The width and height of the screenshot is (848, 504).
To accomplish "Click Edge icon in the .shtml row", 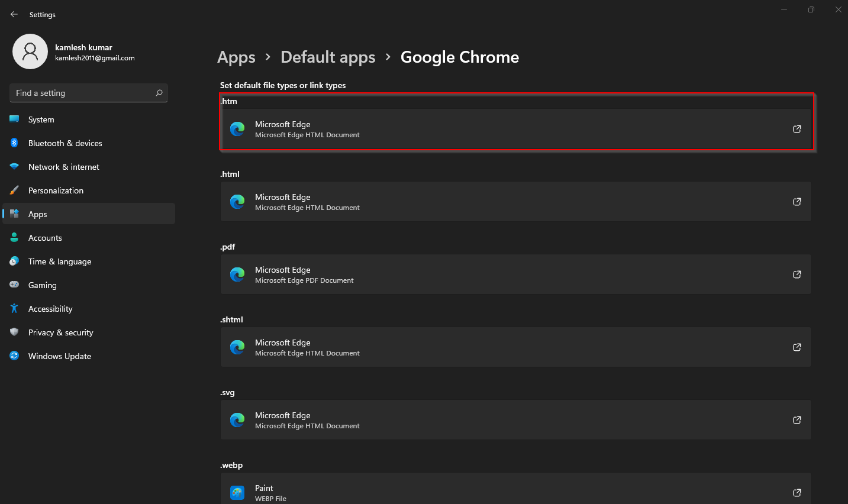I will 237,347.
